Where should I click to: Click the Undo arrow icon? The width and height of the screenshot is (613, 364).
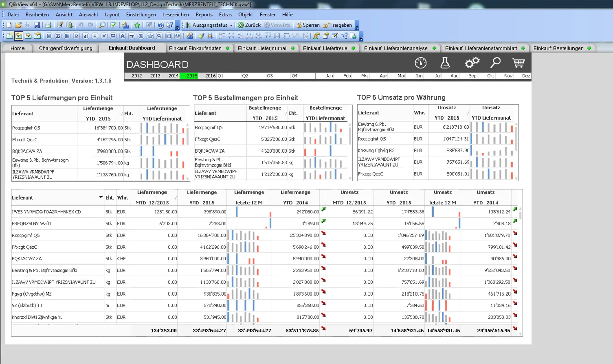pyautogui.click(x=81, y=25)
